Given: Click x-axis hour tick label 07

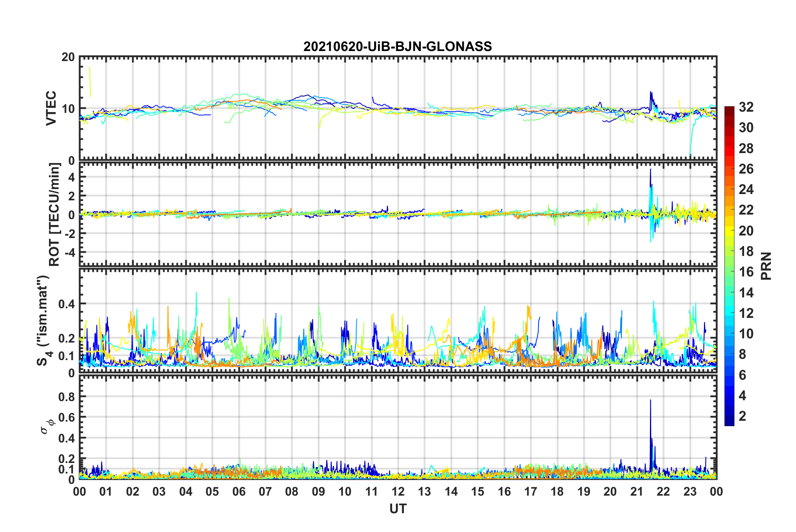Looking at the screenshot, I should 265,491.
